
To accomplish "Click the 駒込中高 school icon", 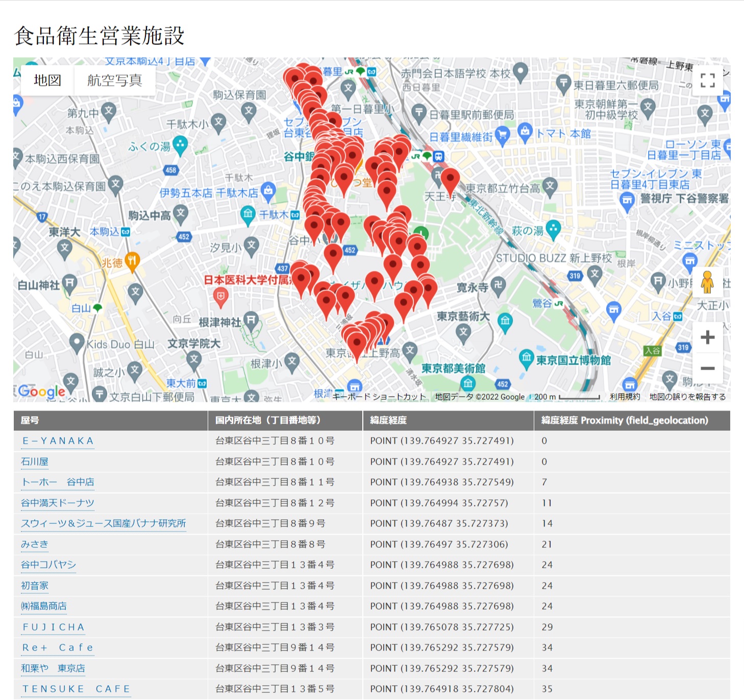I will pyautogui.click(x=181, y=214).
